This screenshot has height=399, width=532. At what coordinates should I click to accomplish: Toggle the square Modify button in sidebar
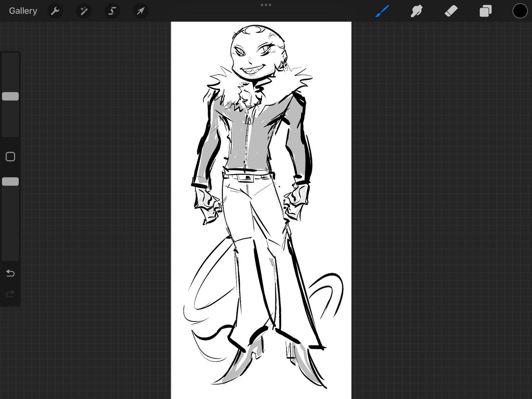point(11,157)
